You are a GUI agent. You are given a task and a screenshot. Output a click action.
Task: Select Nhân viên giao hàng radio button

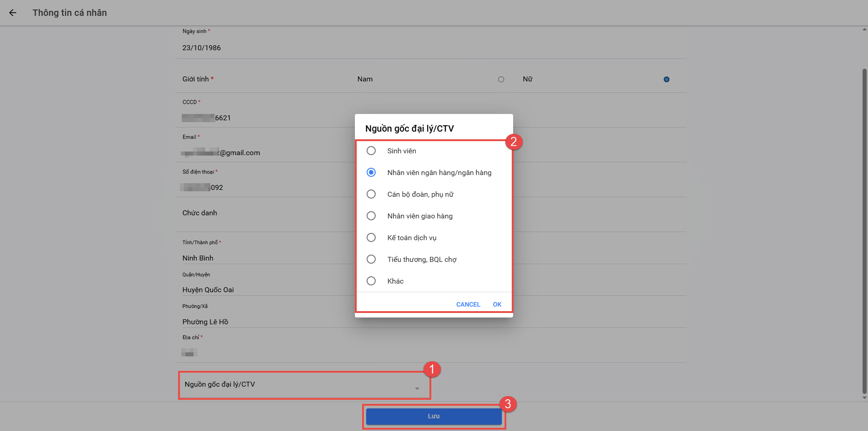click(x=371, y=216)
